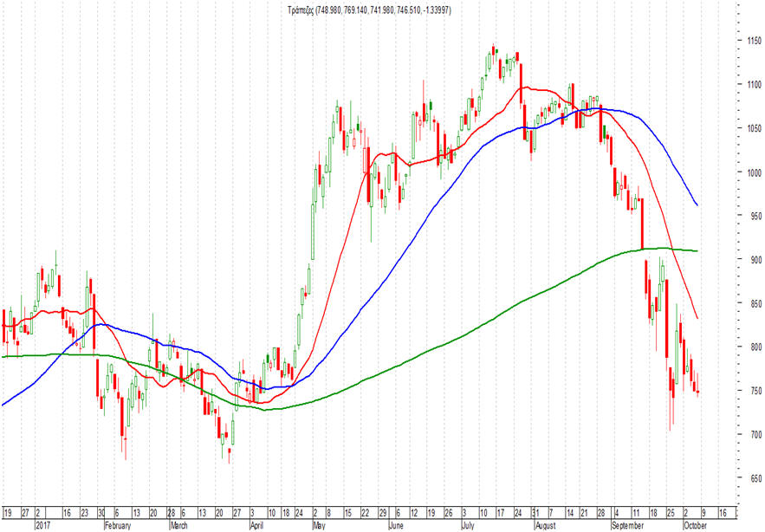Select the date tick labeled 8

click(329, 513)
